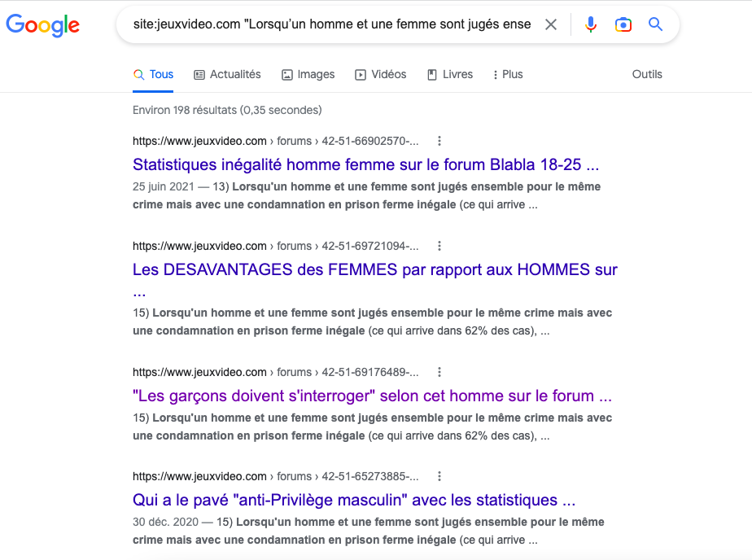Open the visited Les garçons doivent s'interroger link
The image size is (752, 560).
click(372, 396)
